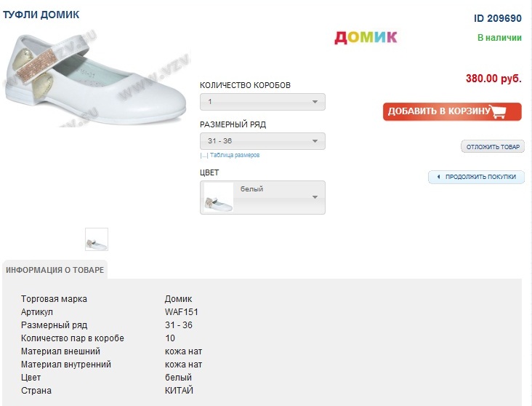
Task: Click the arrow in the Цвет selector
Action: pyautogui.click(x=315, y=197)
